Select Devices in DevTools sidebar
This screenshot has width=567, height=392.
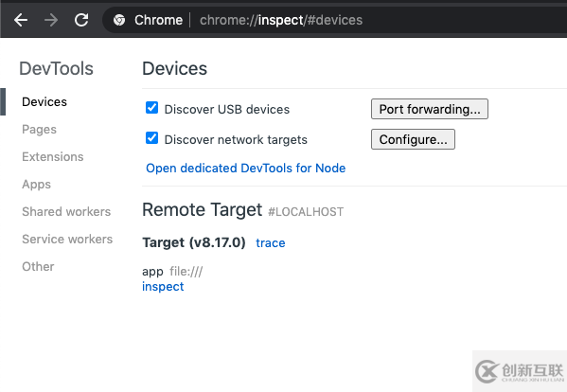[x=44, y=102]
